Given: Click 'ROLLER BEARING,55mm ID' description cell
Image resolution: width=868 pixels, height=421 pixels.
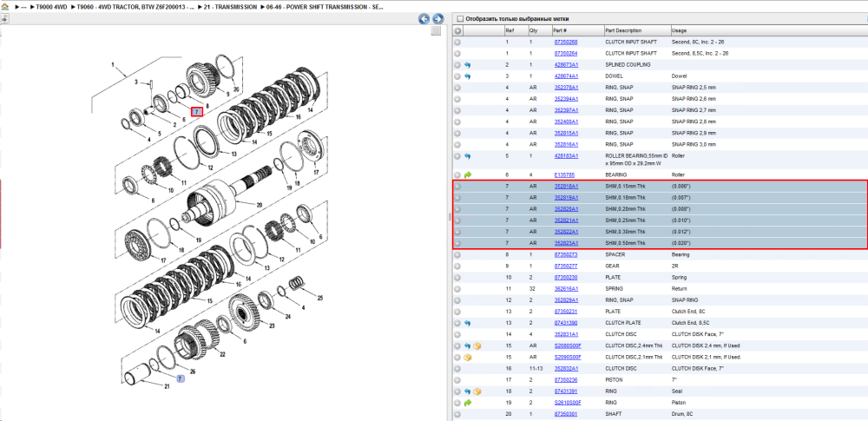Looking at the screenshot, I should click(x=636, y=160).
